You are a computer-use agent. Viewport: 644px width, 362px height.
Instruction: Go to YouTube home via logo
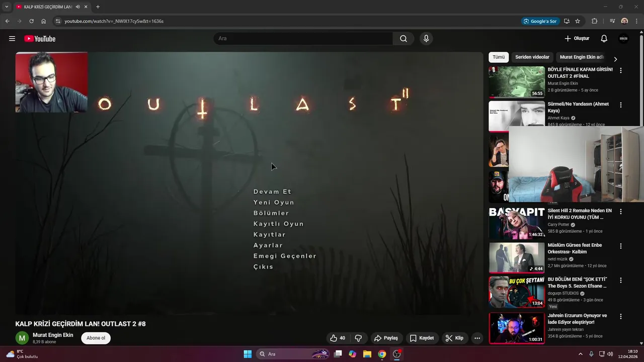click(40, 39)
